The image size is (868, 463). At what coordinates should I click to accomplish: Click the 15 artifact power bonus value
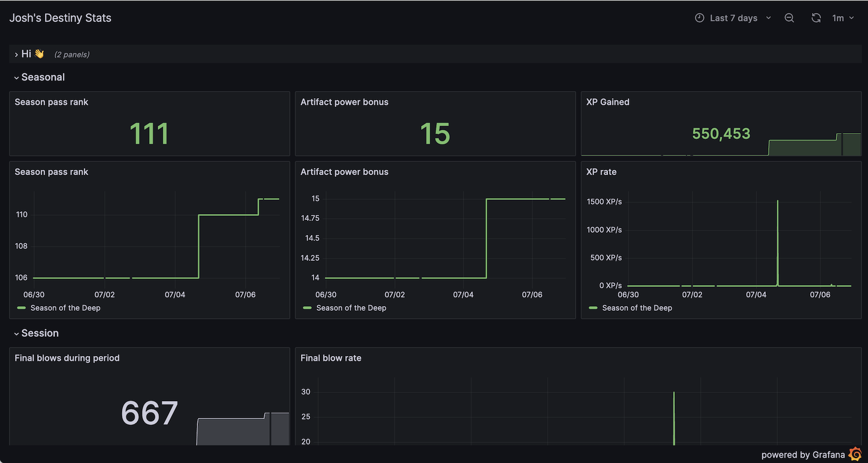435,134
